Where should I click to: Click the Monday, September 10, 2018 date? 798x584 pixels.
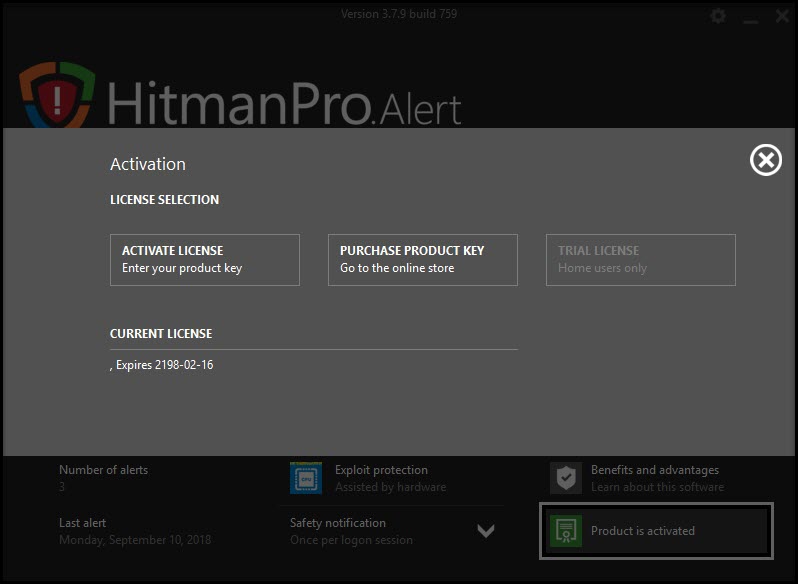coord(135,540)
